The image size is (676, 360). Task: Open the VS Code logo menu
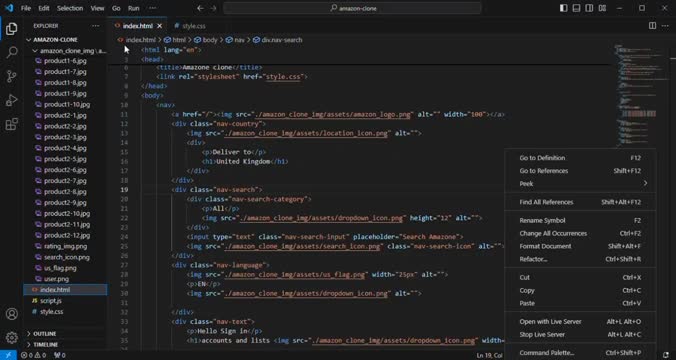tap(9, 8)
